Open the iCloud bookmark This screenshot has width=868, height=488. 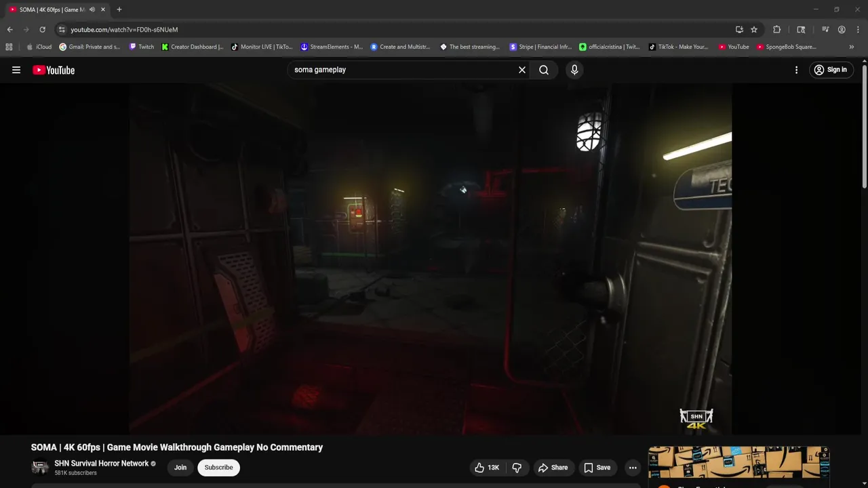39,47
